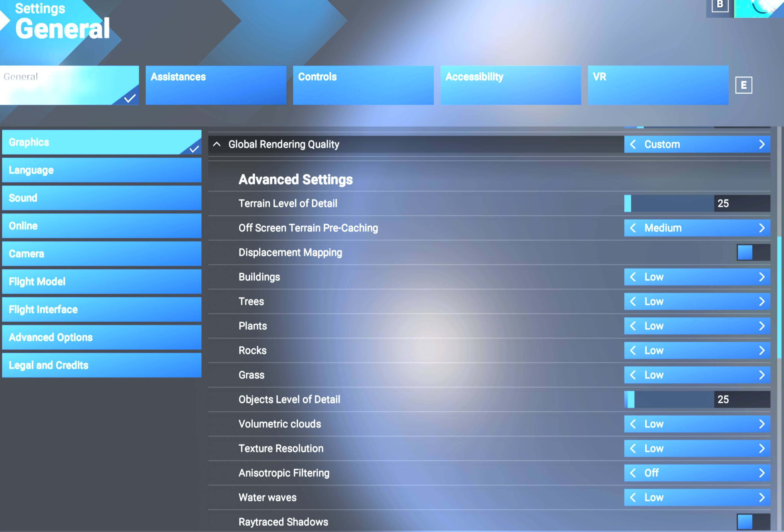Viewport: 784px width, 532px height.
Task: Open the Sound settings category
Action: click(102, 198)
